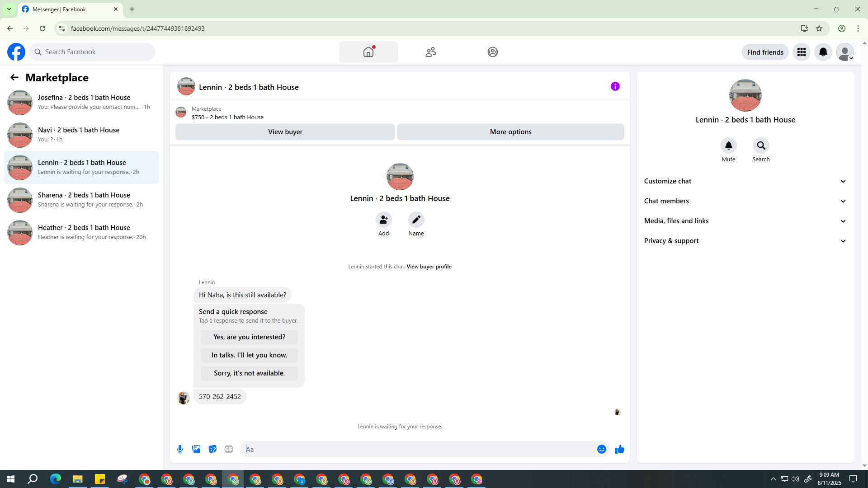
Task: Click the Aa message input field
Action: pyautogui.click(x=418, y=449)
